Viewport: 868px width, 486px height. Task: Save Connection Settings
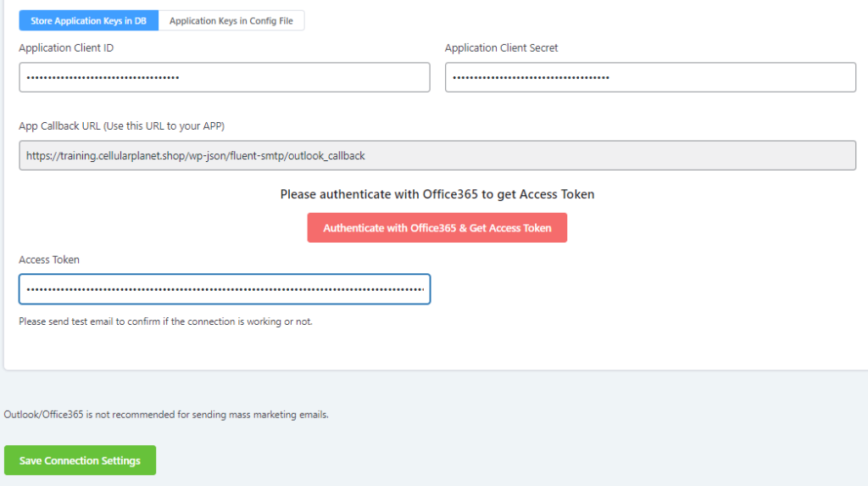pos(81,461)
